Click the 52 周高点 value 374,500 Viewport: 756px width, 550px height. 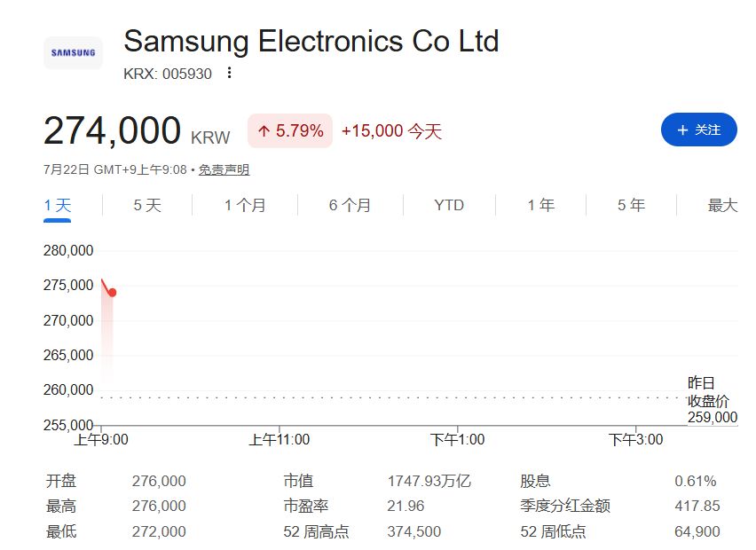coord(413,531)
